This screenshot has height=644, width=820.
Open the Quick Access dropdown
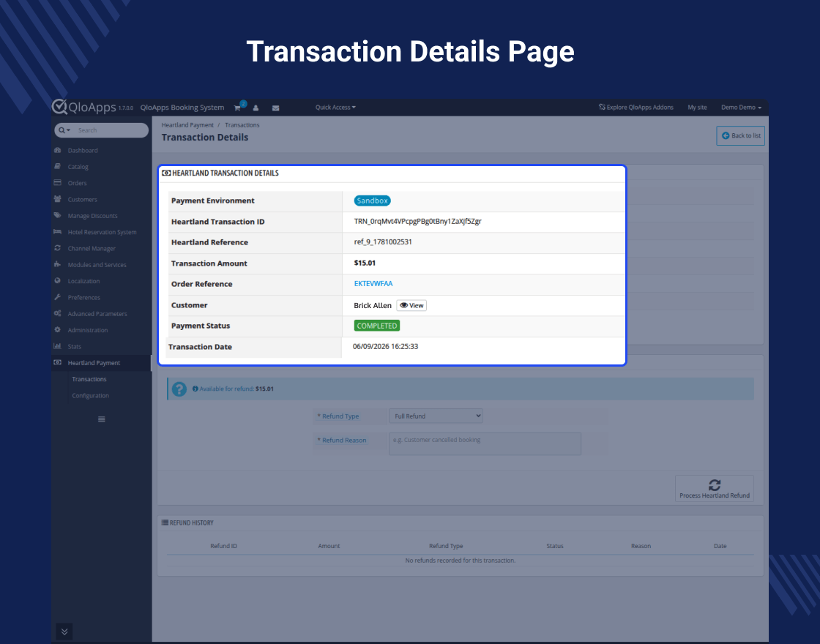click(335, 107)
